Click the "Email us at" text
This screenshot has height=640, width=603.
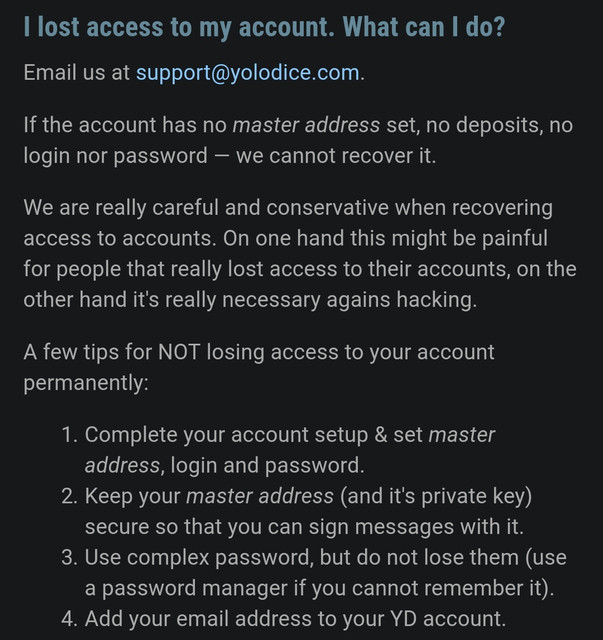tap(76, 73)
